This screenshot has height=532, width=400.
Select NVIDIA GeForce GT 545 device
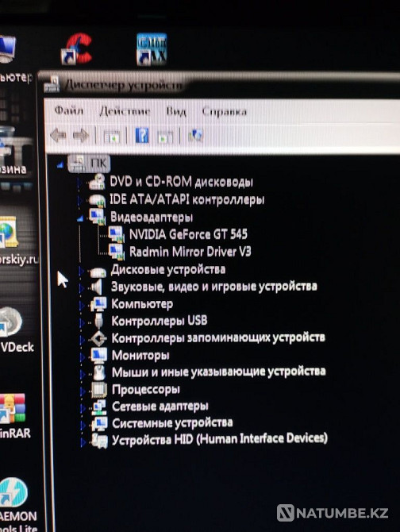pyautogui.click(x=188, y=234)
